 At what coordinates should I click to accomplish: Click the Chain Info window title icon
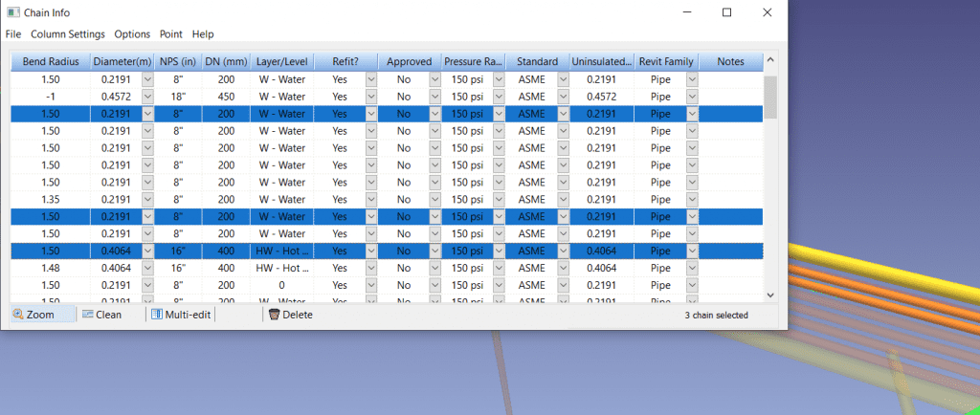click(x=11, y=12)
